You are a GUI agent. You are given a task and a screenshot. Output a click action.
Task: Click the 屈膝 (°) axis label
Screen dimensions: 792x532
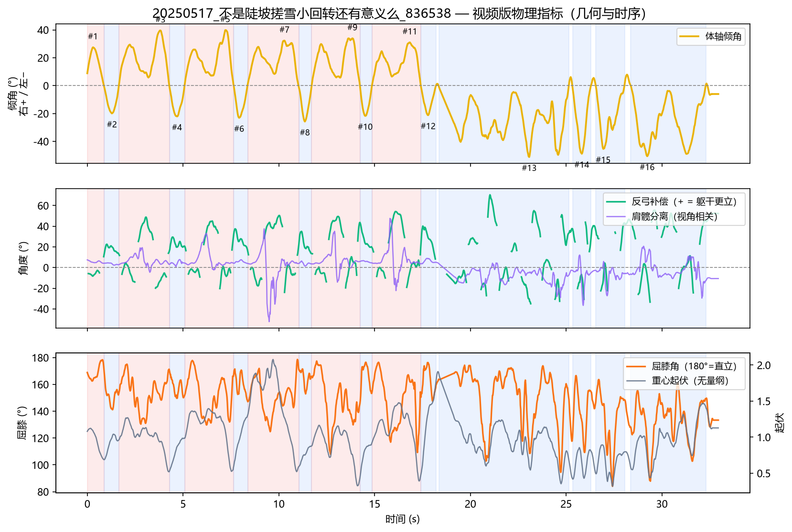click(23, 423)
